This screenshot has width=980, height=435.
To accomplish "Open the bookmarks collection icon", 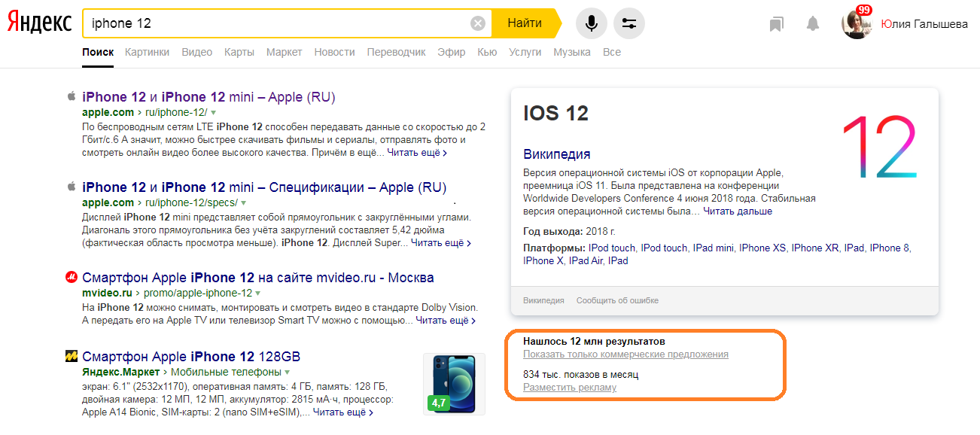I will coord(776,24).
